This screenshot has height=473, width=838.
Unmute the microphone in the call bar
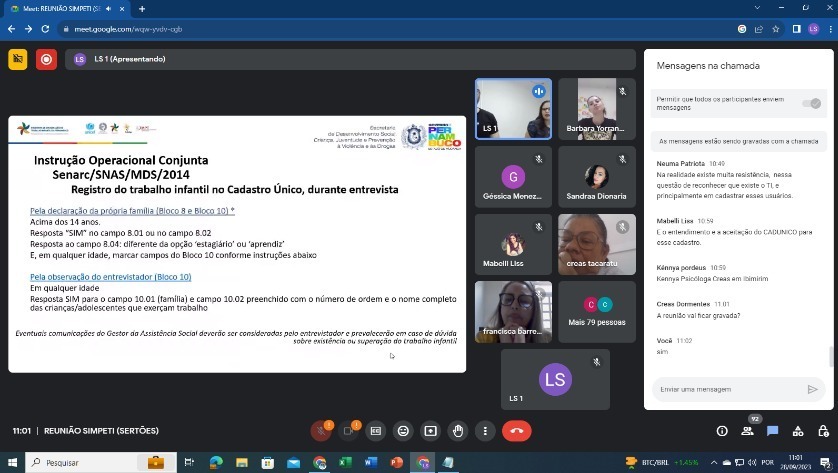[321, 431]
